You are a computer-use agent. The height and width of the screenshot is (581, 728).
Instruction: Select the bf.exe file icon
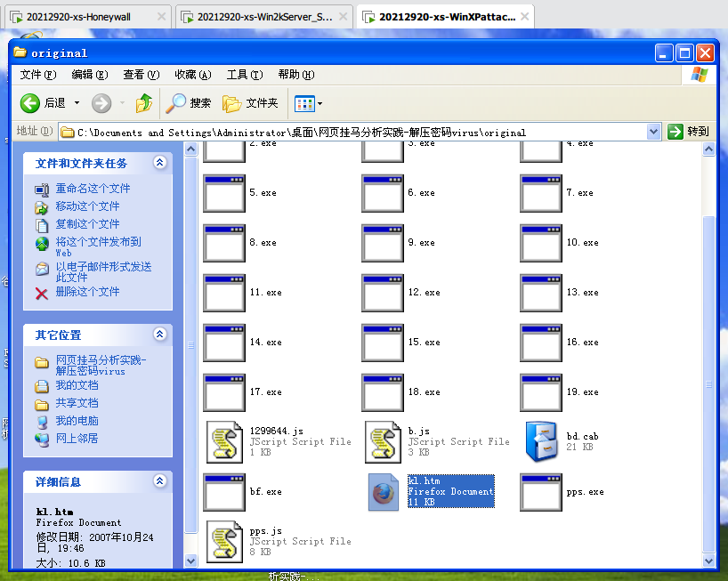tap(224, 492)
